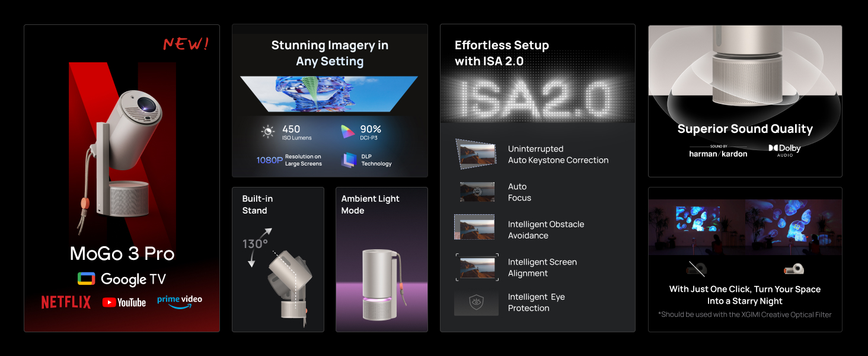
Task: Click the Auto Keystone Correction thumbnail
Action: tap(476, 154)
